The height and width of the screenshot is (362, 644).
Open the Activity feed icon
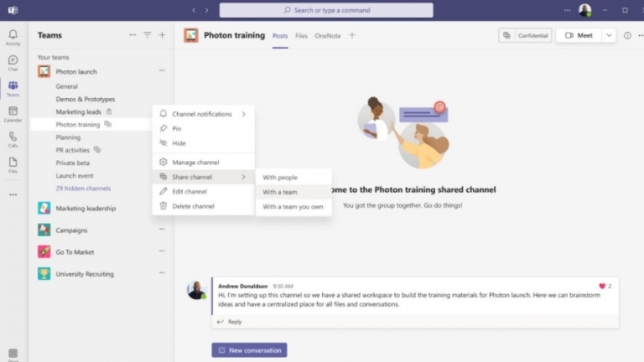[13, 38]
